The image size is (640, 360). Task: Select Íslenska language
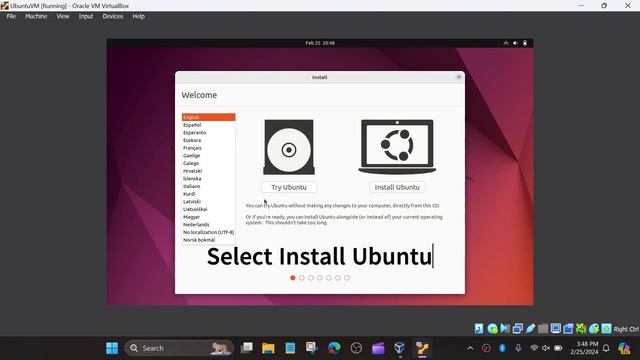(209, 178)
